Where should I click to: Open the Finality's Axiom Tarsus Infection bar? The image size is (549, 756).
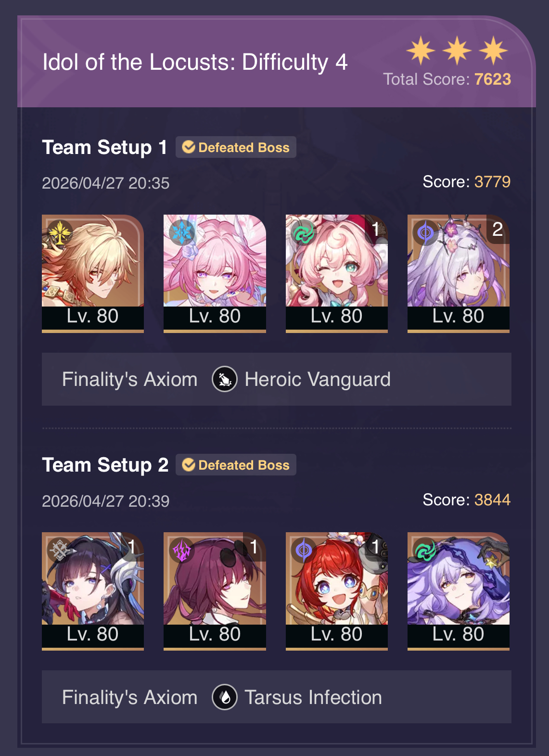coord(277,697)
